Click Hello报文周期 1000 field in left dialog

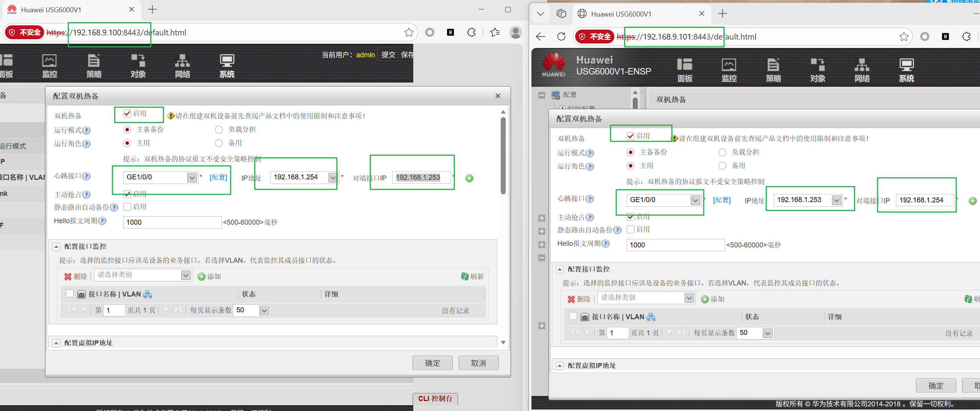coord(172,222)
